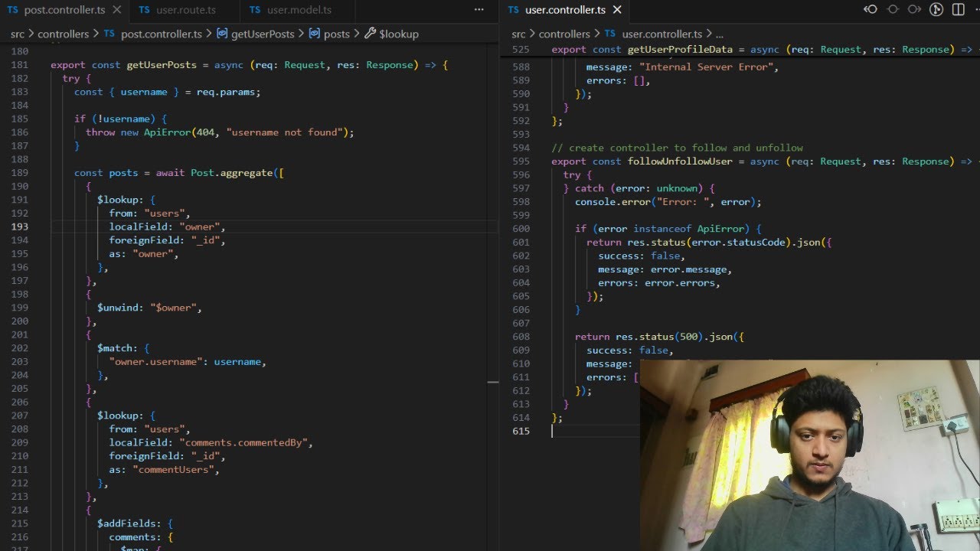Click 'user.controller.ts' in right breadcrumb
This screenshot has height=551, width=980.
click(x=662, y=34)
